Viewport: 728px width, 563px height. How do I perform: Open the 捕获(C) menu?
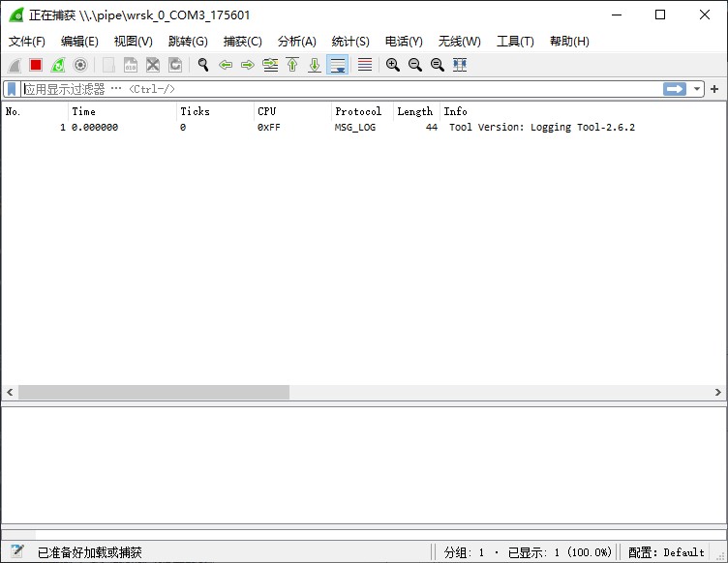pos(242,42)
